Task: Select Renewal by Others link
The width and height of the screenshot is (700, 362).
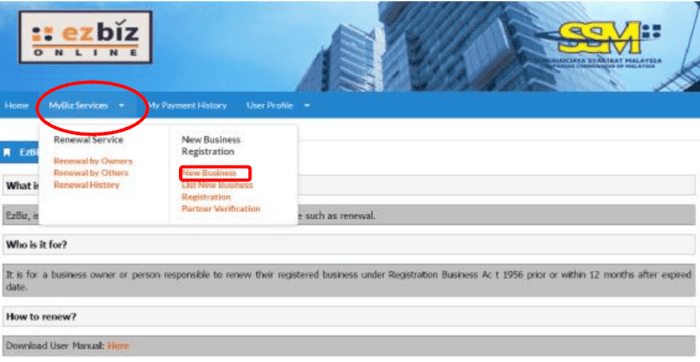Action: click(91, 173)
